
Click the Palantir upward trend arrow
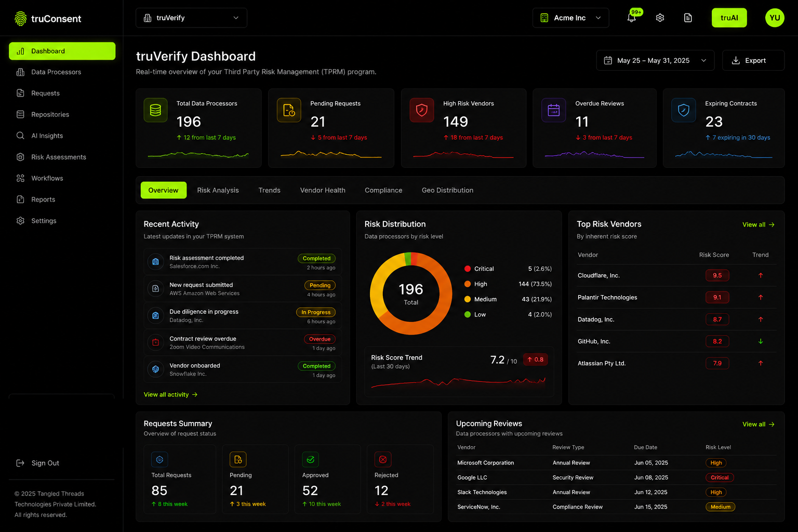[x=761, y=297]
